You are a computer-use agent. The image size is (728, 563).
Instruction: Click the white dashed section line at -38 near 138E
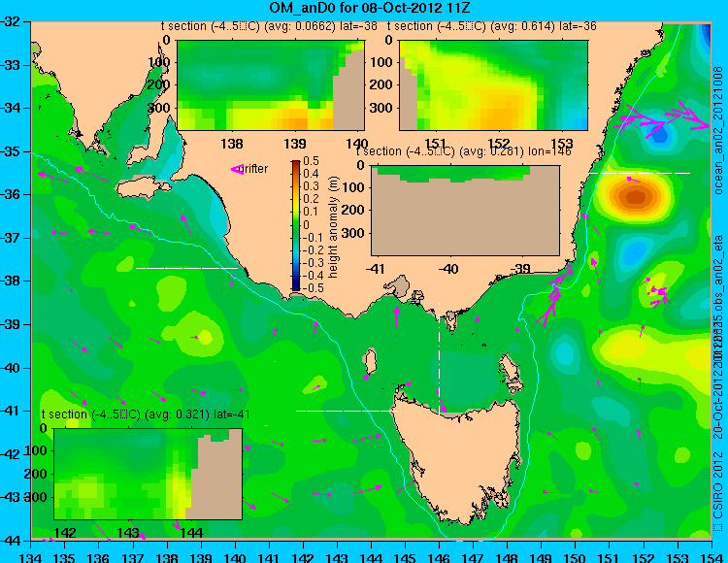tap(186, 268)
